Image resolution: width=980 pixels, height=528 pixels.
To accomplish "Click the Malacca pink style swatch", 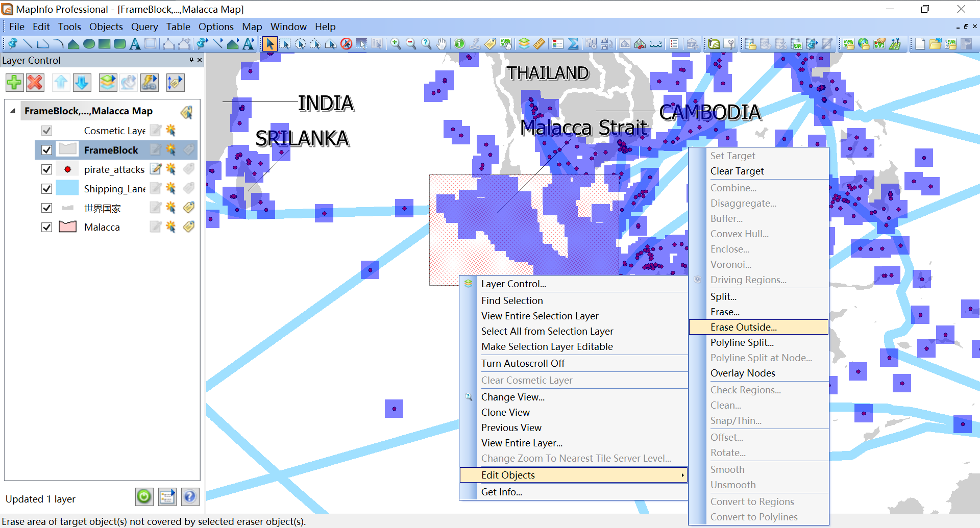I will (x=67, y=227).
